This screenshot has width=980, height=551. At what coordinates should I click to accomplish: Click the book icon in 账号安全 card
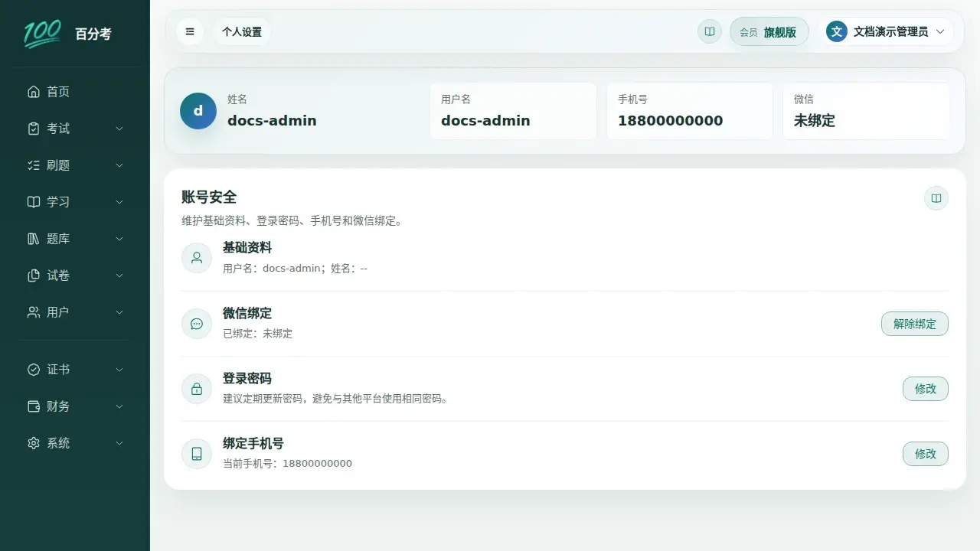click(x=936, y=198)
